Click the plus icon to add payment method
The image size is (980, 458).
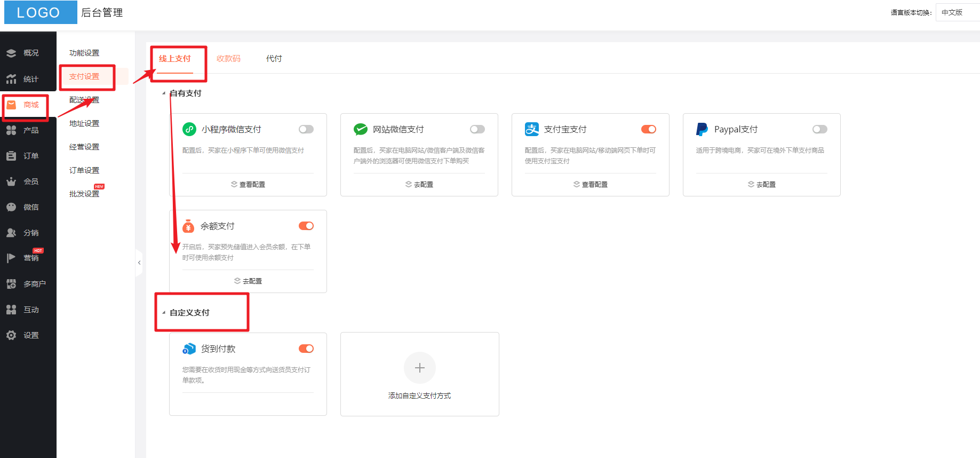(420, 368)
